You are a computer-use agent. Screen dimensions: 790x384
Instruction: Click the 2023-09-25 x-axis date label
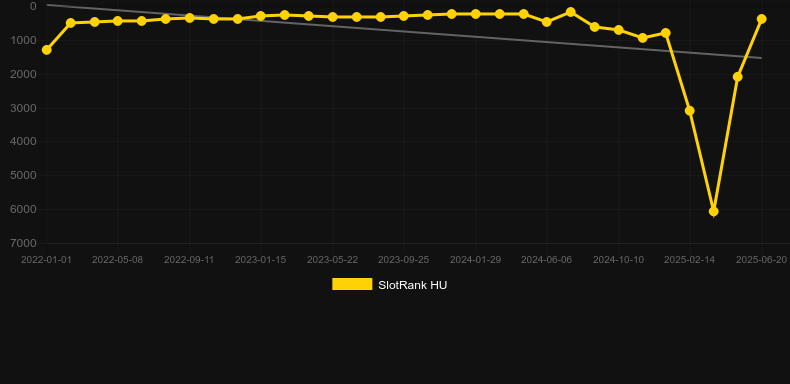(x=404, y=260)
